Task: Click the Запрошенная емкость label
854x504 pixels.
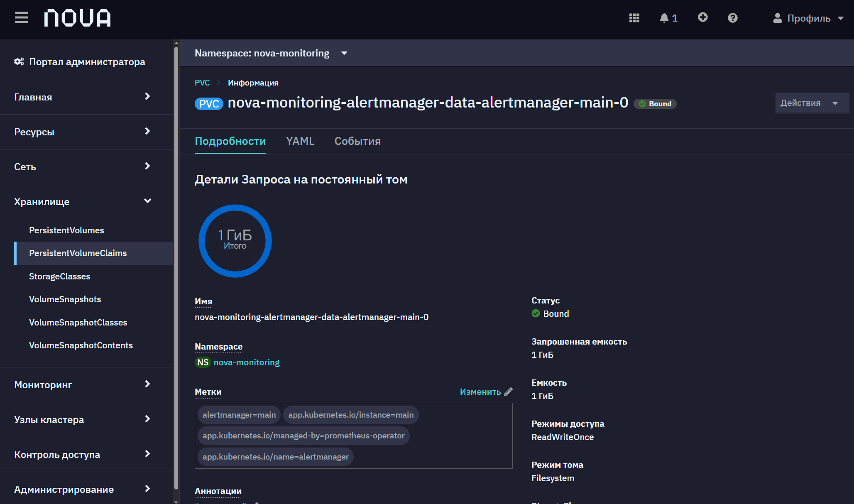Action: (579, 341)
